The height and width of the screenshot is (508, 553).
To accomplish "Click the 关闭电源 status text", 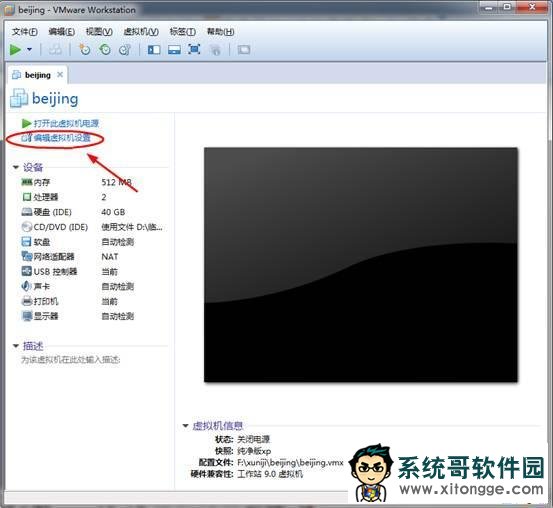I will coord(254,440).
